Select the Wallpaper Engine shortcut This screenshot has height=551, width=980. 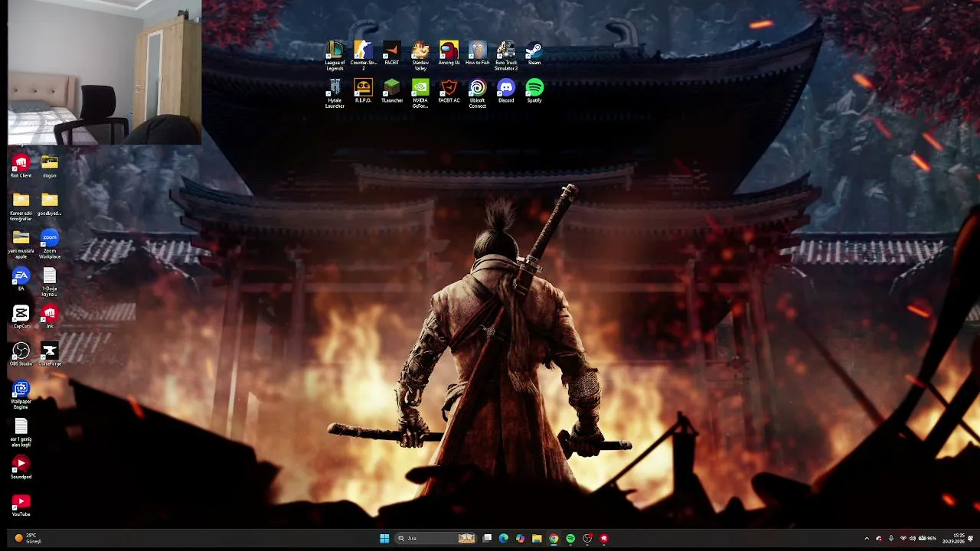(21, 395)
